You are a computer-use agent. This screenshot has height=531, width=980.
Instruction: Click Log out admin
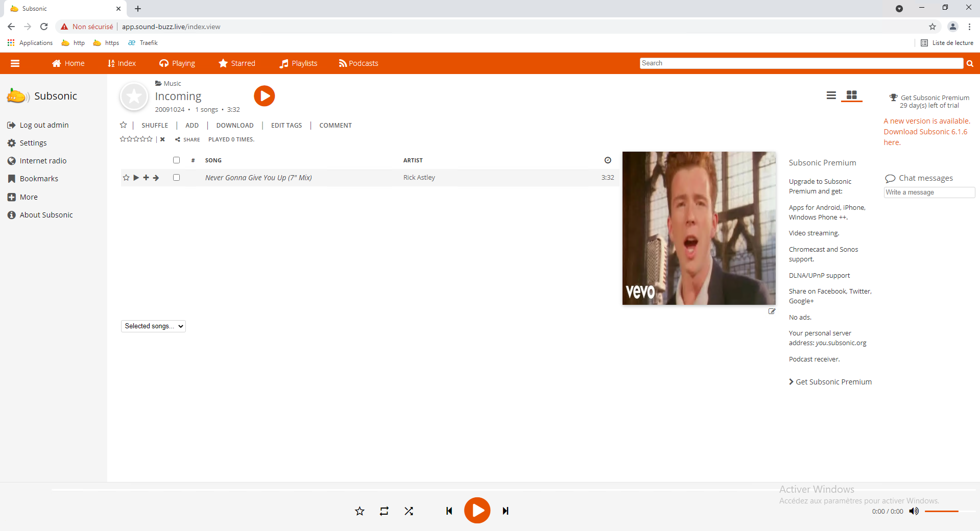(38, 125)
